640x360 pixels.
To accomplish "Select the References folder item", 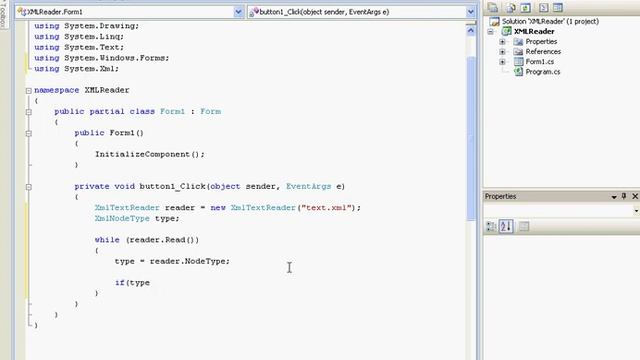I will pos(543,52).
